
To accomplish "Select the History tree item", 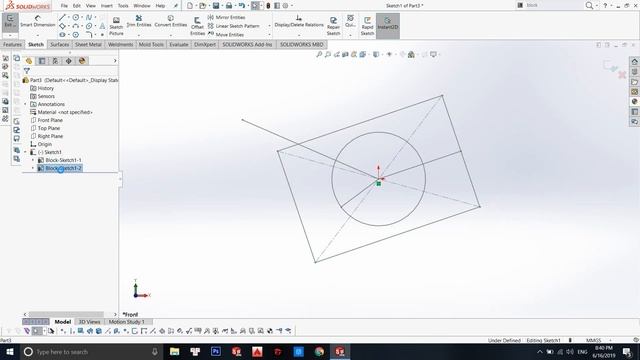I will point(42,88).
